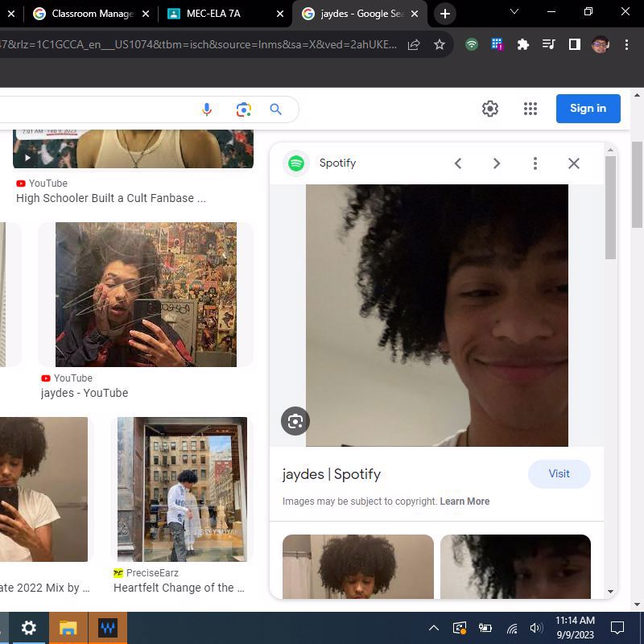Show hidden system tray icons

tap(434, 628)
